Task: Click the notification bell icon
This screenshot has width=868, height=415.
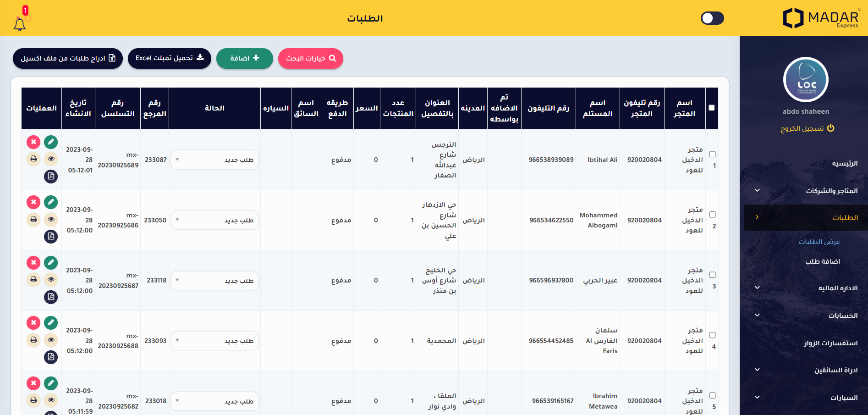Action: [x=20, y=23]
